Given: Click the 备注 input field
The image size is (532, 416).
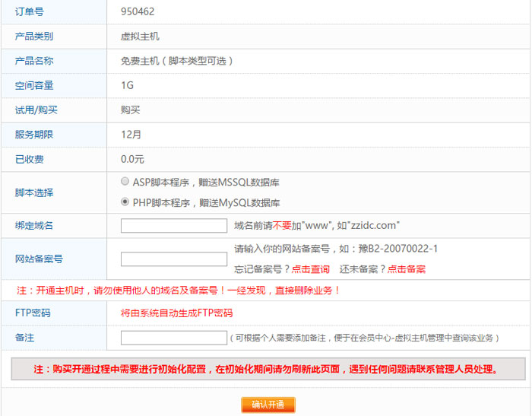Looking at the screenshot, I should [173, 338].
